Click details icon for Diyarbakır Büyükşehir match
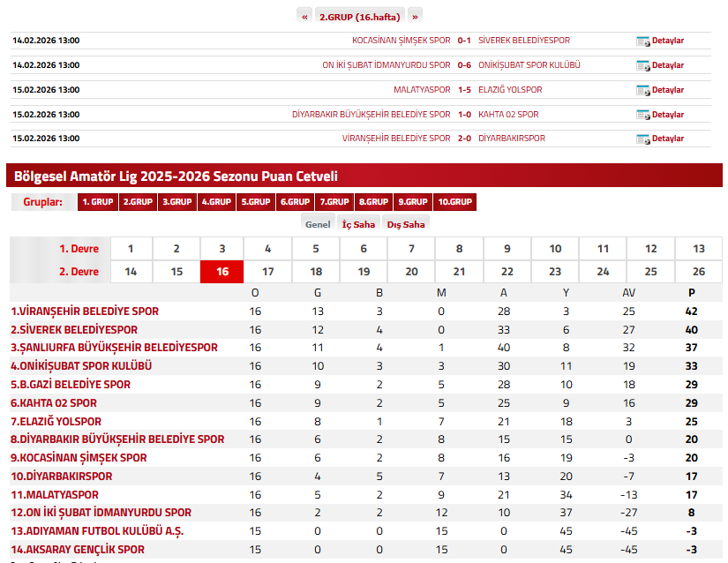The width and height of the screenshot is (728, 563). tap(642, 115)
